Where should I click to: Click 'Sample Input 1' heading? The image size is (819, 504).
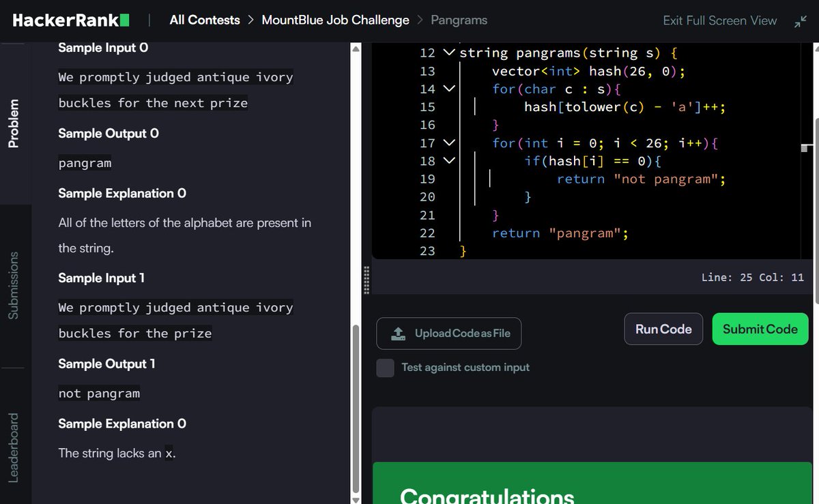[x=101, y=278]
